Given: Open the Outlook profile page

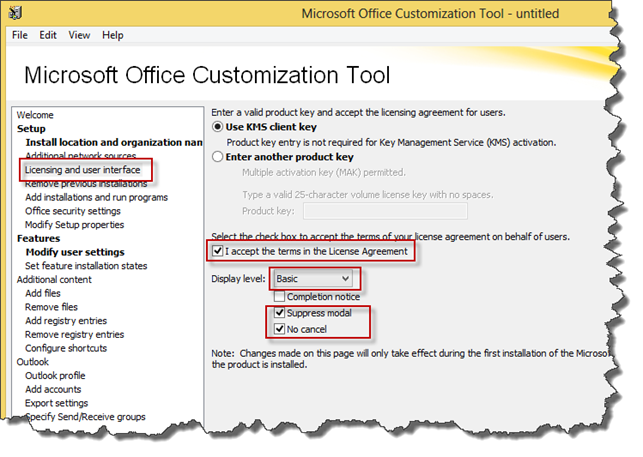Looking at the screenshot, I should [x=55, y=376].
